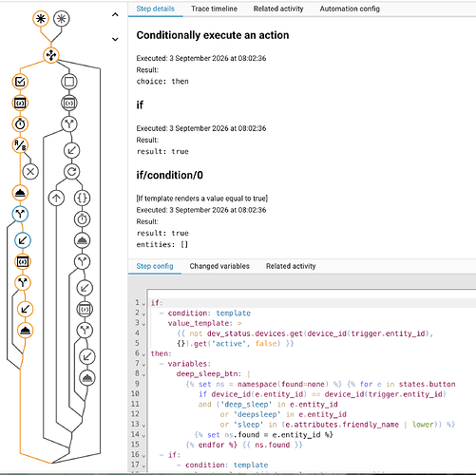Select the gray untriggered asterisk trigger node
Viewport: 476px width, 475px height.
click(62, 19)
